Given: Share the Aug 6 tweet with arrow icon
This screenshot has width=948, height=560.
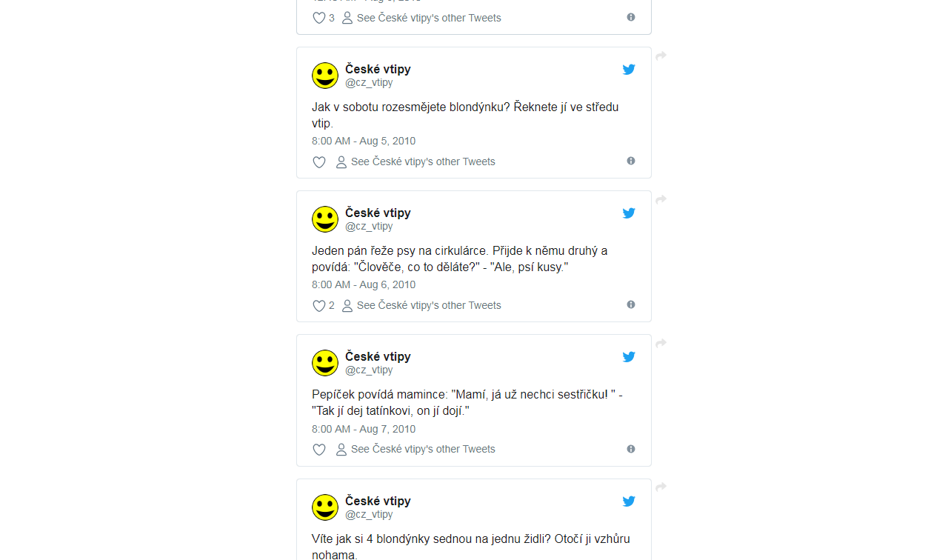Looking at the screenshot, I should (661, 199).
